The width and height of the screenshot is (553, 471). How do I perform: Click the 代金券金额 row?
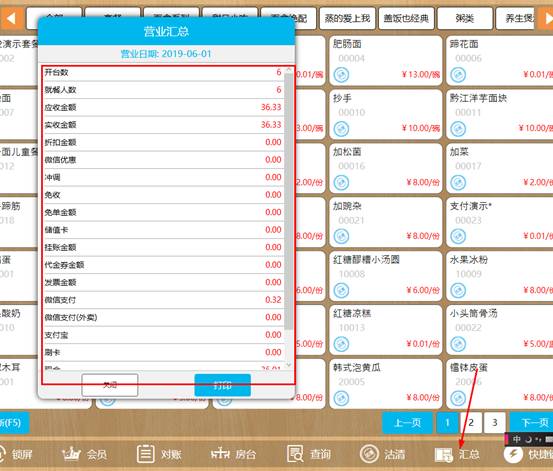tap(164, 265)
